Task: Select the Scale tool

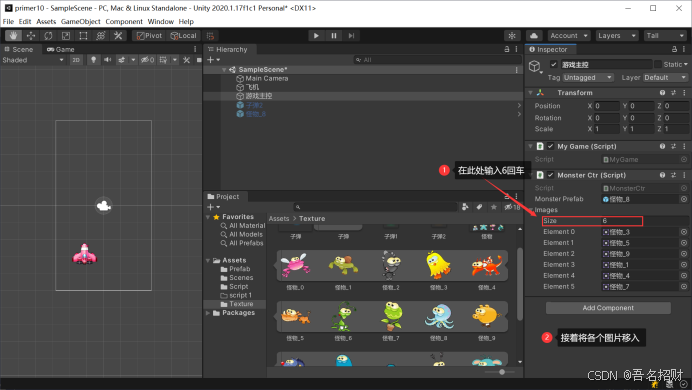Action: tap(65, 36)
